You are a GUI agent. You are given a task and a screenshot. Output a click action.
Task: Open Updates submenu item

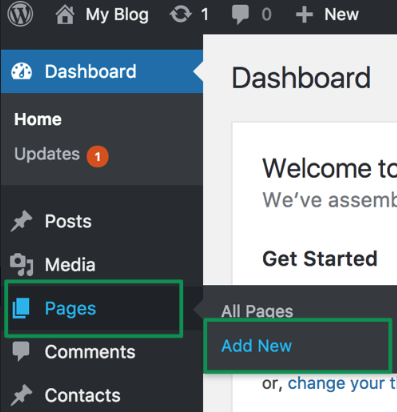47,154
